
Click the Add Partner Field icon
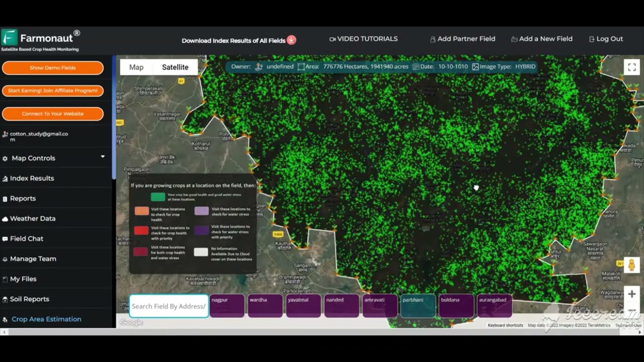click(x=433, y=39)
